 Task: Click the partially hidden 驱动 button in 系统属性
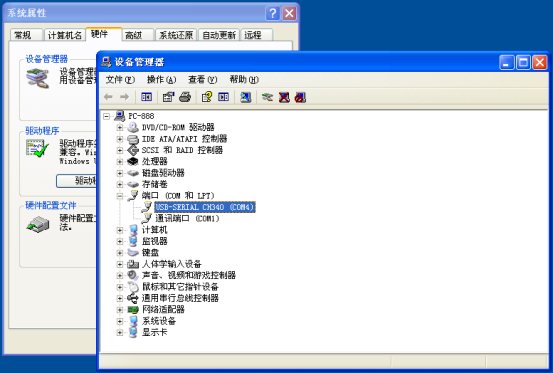tap(76, 181)
